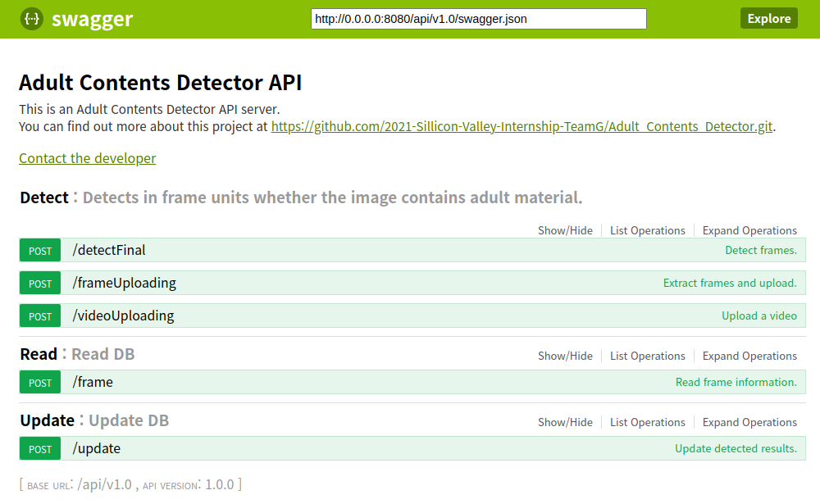This screenshot has width=820, height=504.
Task: Click the POST badge for /detectFinal
Action: pos(39,249)
